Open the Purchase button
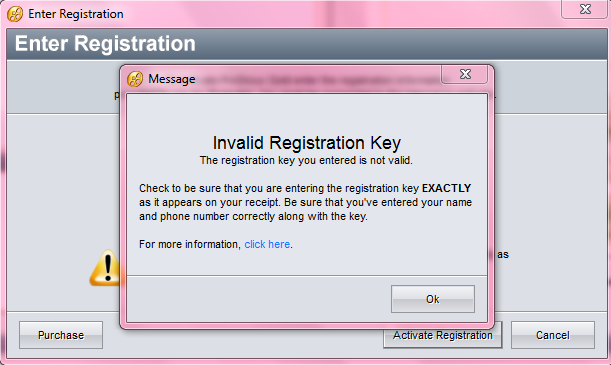The width and height of the screenshot is (611, 365). pyautogui.click(x=61, y=335)
